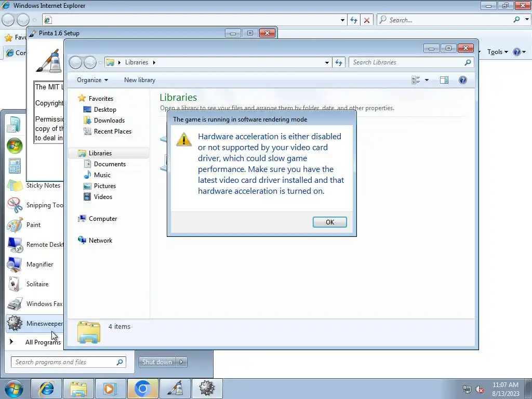Open Windows Media Player from the taskbar
The height and width of the screenshot is (399, 532).
pyautogui.click(x=110, y=389)
